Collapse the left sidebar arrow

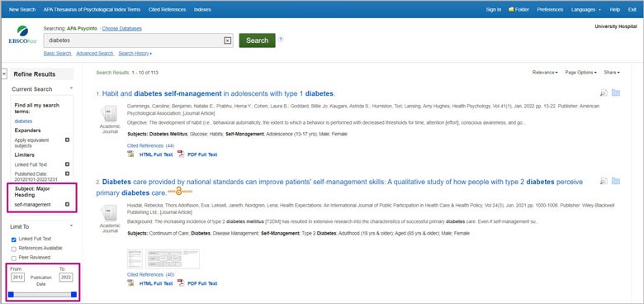4,74
